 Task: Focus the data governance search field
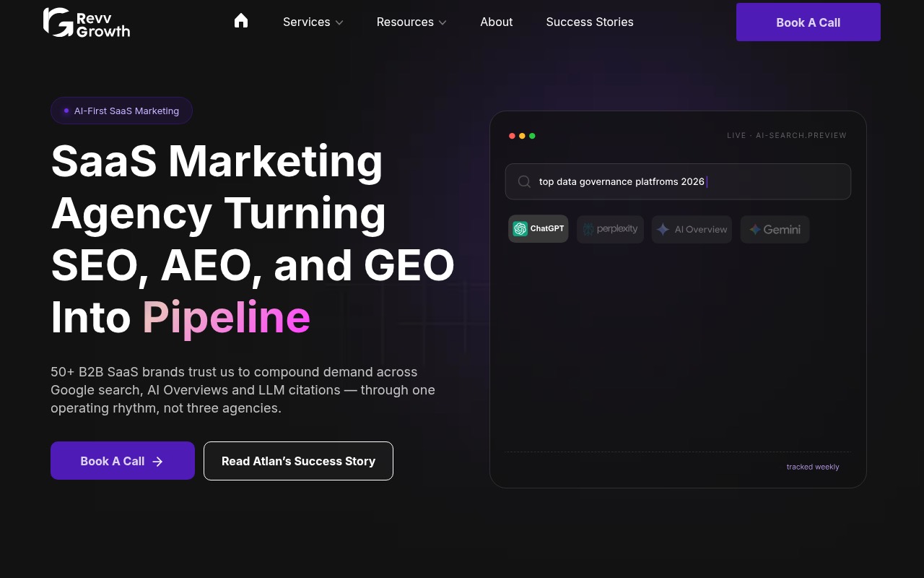coord(678,181)
